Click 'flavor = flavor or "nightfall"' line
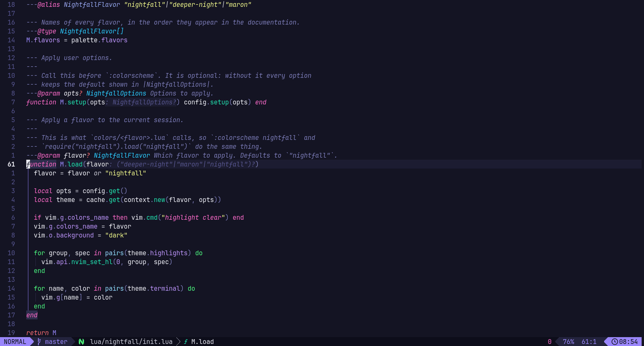This screenshot has height=346, width=644. tap(90, 173)
